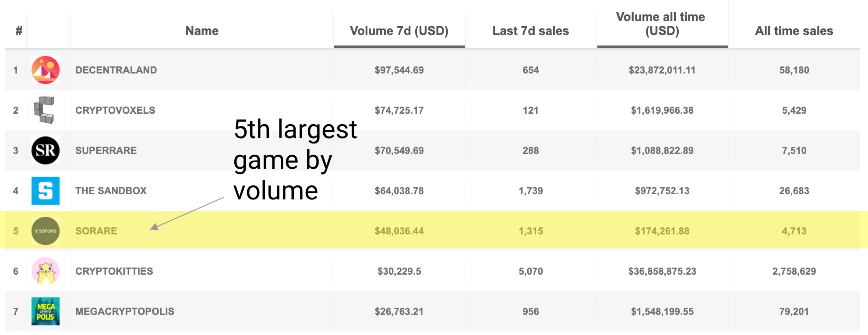Click the MegaCryptoPolis logo icon

point(46,311)
